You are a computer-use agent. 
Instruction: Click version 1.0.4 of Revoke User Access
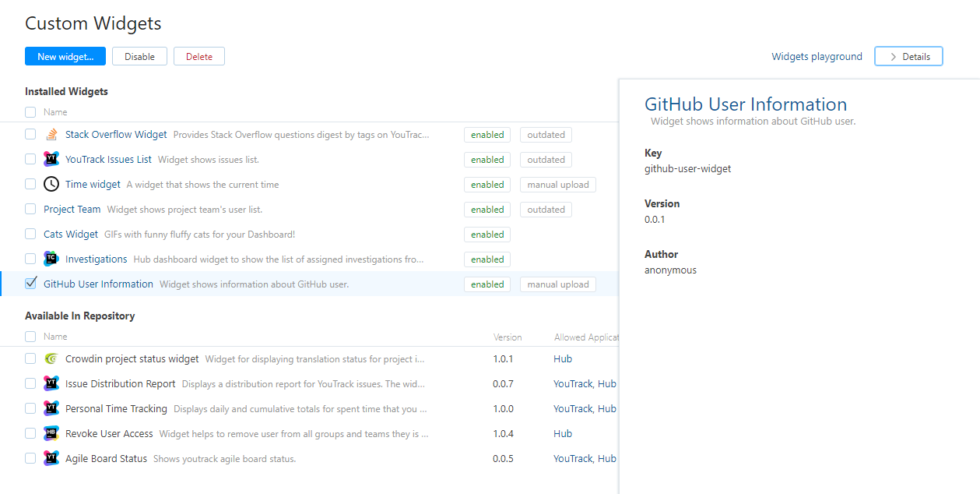(x=503, y=434)
